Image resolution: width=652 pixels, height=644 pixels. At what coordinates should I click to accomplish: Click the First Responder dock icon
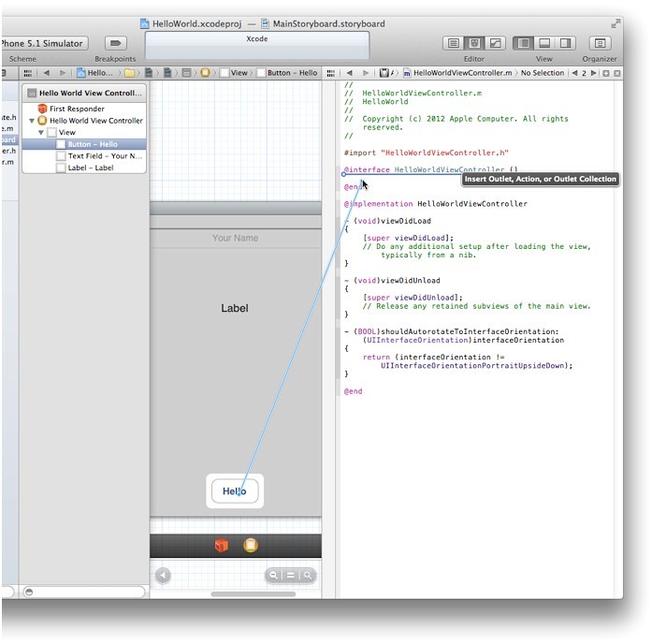tap(222, 546)
